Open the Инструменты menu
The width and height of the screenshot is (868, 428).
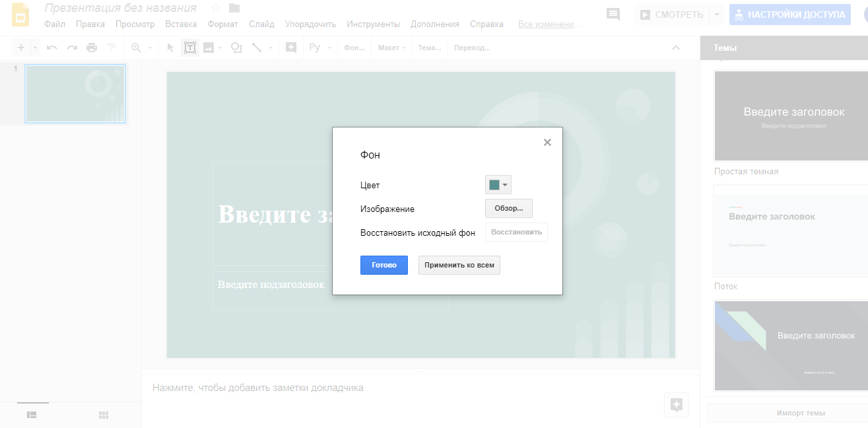[x=373, y=24]
